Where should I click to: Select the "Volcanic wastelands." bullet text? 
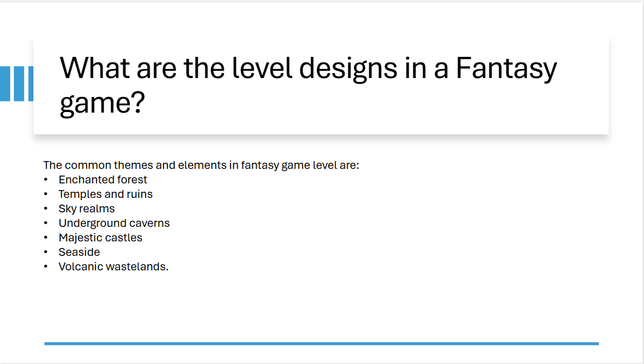coord(113,266)
